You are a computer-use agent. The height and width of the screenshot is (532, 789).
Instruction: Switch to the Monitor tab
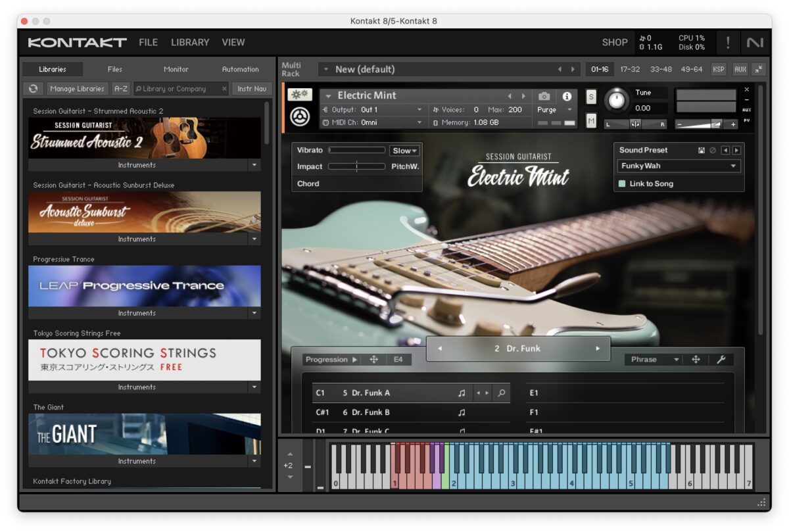pos(176,69)
